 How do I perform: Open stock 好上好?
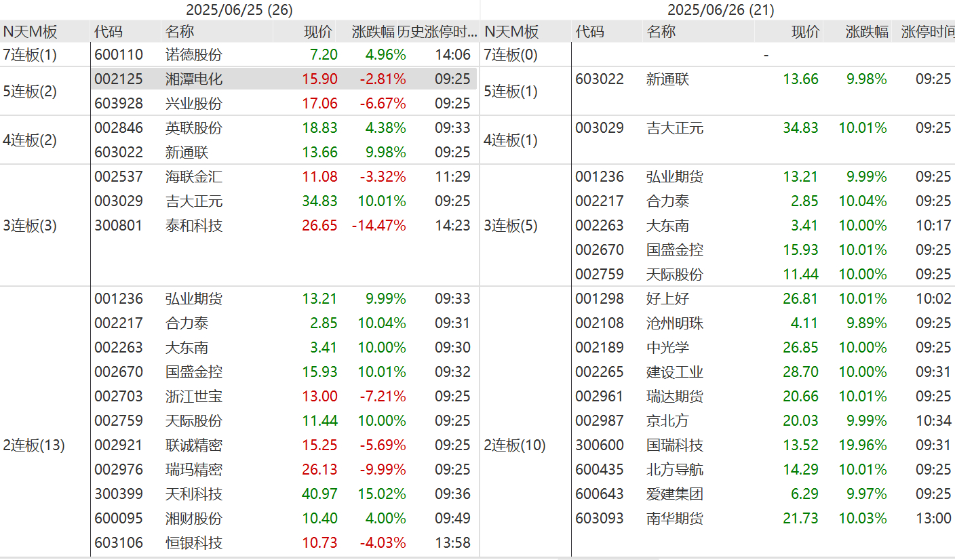click(x=668, y=299)
